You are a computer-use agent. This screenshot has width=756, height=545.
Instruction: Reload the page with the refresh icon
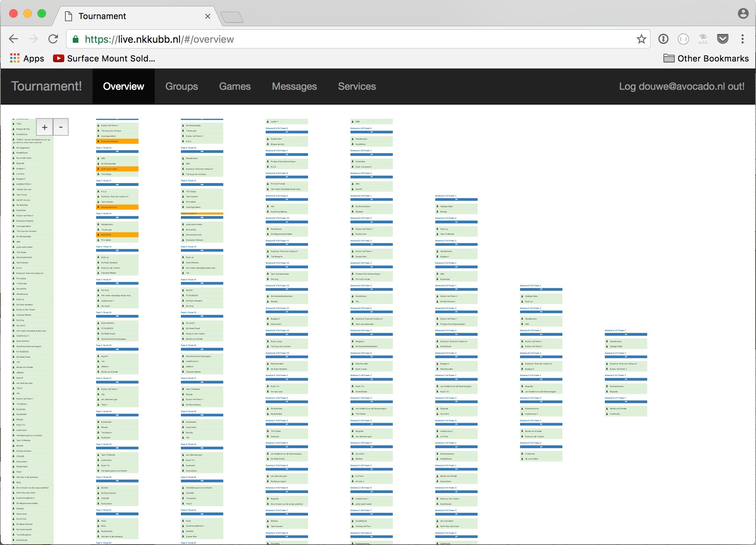pyautogui.click(x=53, y=39)
